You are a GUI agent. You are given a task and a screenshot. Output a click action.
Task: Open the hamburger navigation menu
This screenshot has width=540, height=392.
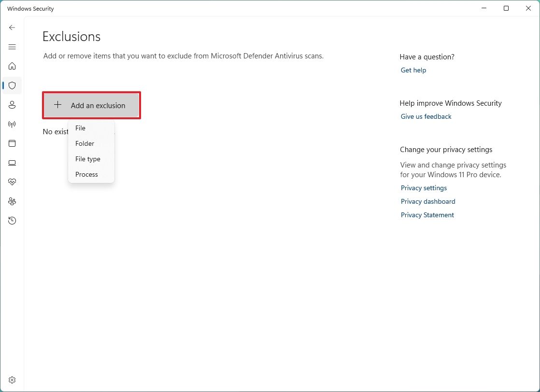point(12,47)
